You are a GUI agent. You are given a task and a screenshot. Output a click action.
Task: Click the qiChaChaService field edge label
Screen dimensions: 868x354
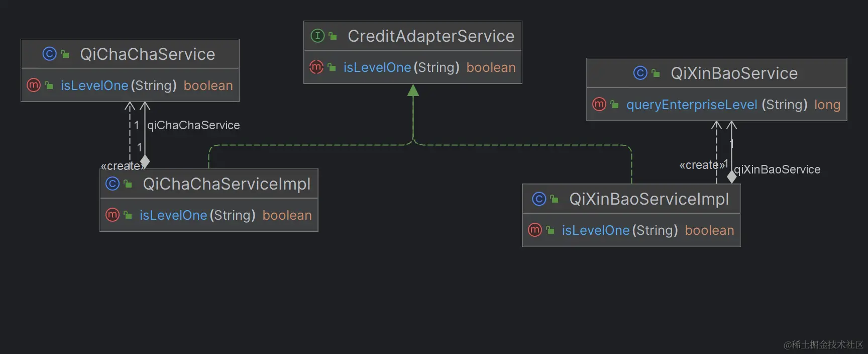(x=193, y=125)
